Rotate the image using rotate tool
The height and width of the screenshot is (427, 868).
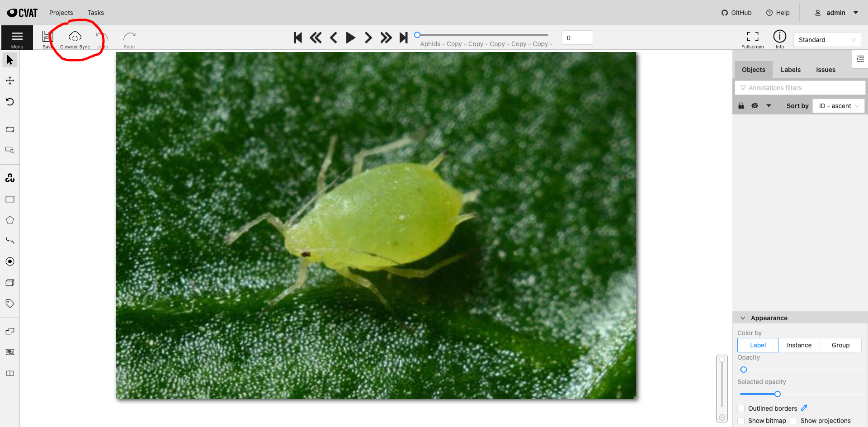click(10, 101)
